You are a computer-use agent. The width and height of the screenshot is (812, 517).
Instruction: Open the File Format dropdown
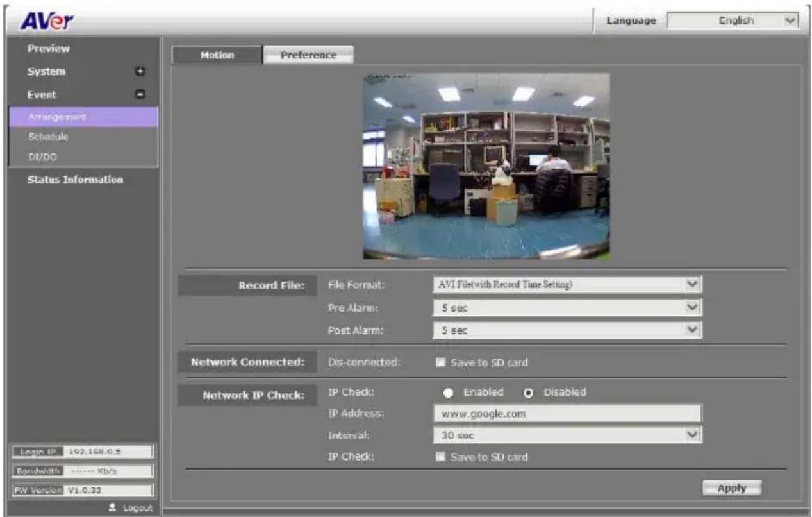pyautogui.click(x=567, y=285)
